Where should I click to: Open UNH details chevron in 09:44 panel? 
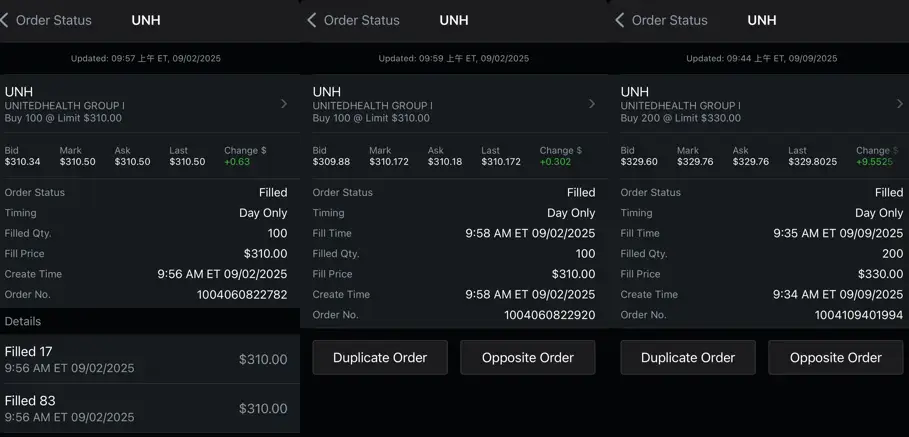click(x=900, y=104)
